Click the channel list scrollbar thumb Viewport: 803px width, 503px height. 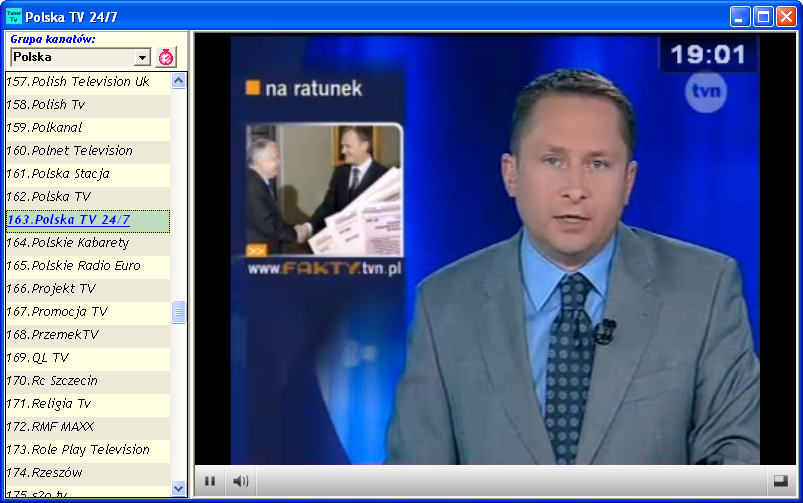coord(179,312)
